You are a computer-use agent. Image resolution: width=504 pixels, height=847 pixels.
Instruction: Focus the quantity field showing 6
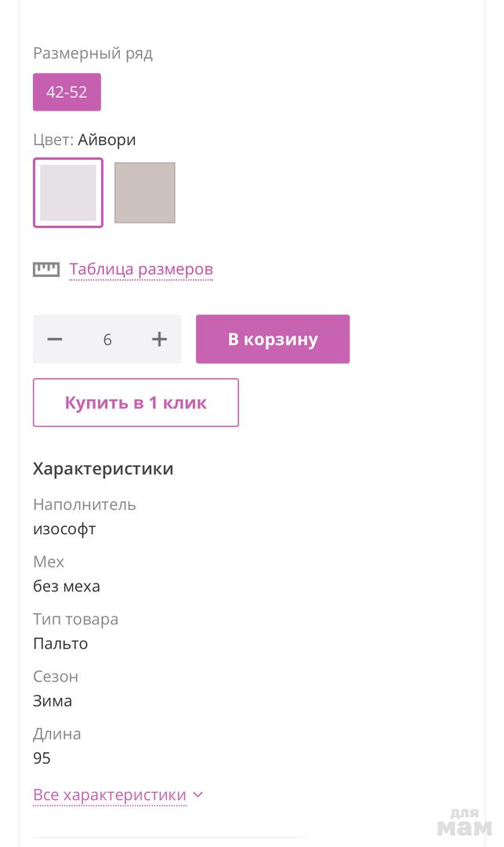pos(107,340)
